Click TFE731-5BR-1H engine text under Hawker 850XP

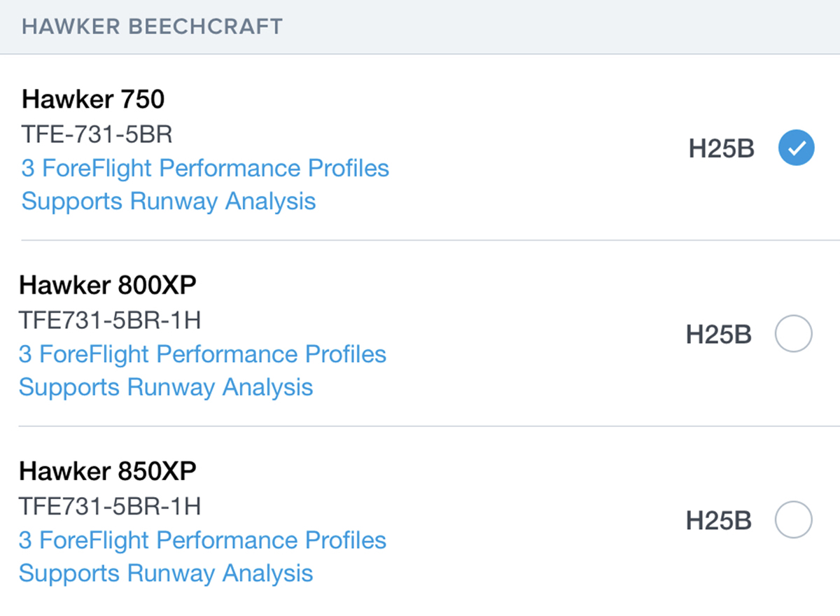click(x=110, y=506)
